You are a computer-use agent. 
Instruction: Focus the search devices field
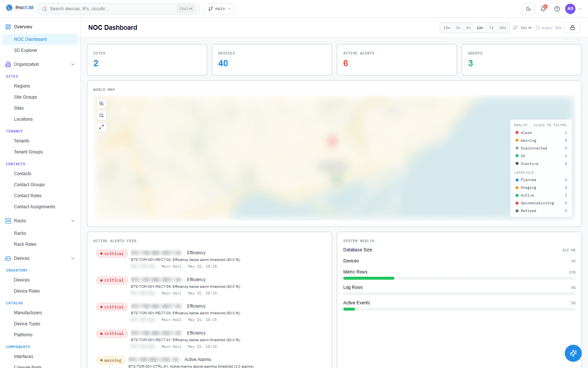tap(118, 9)
